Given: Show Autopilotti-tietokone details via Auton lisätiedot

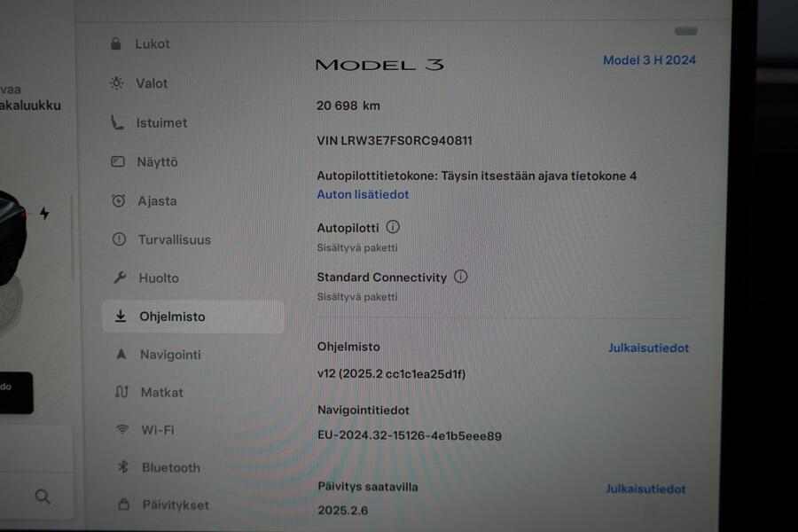Looking at the screenshot, I should 363,194.
